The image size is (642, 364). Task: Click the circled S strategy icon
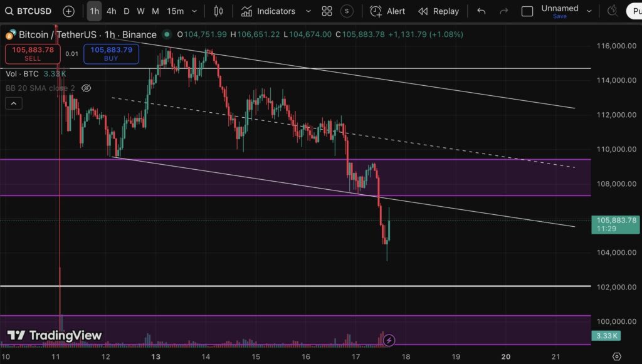point(347,11)
